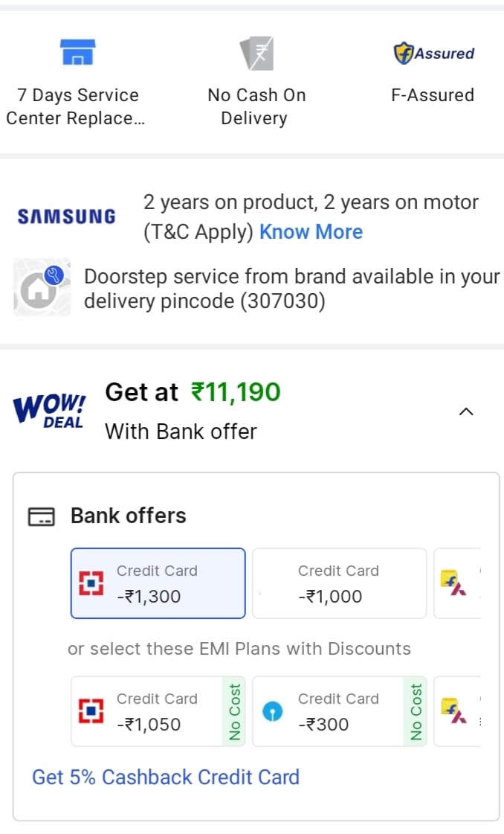The image size is (504, 834).
Task: Choose the SBI No Cost EMI -₹300 plan
Action: coord(339,711)
